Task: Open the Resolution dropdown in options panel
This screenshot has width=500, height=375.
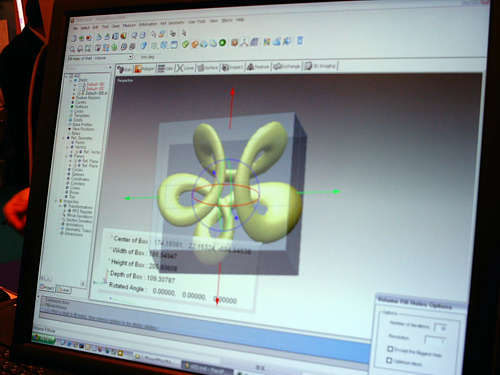Action: tap(435, 340)
